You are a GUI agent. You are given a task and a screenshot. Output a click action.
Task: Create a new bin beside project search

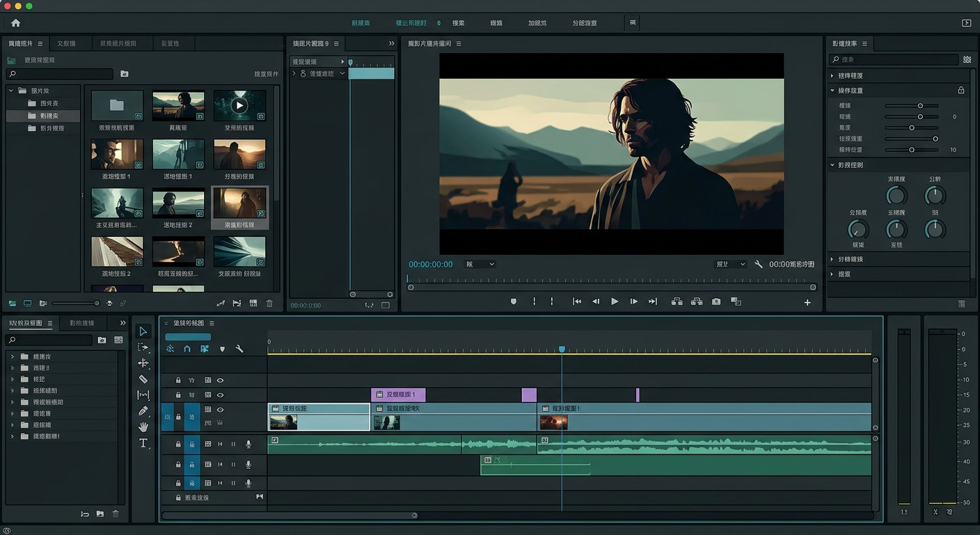click(x=124, y=74)
